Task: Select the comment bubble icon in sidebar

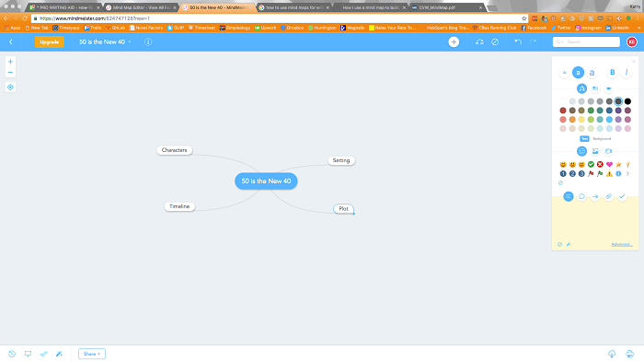Action: click(581, 196)
